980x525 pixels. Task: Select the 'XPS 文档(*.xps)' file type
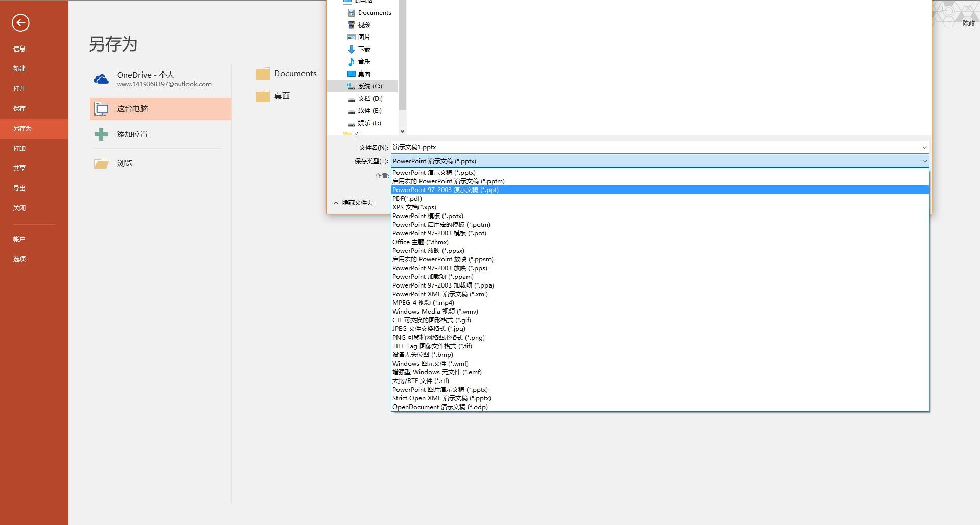[660, 207]
